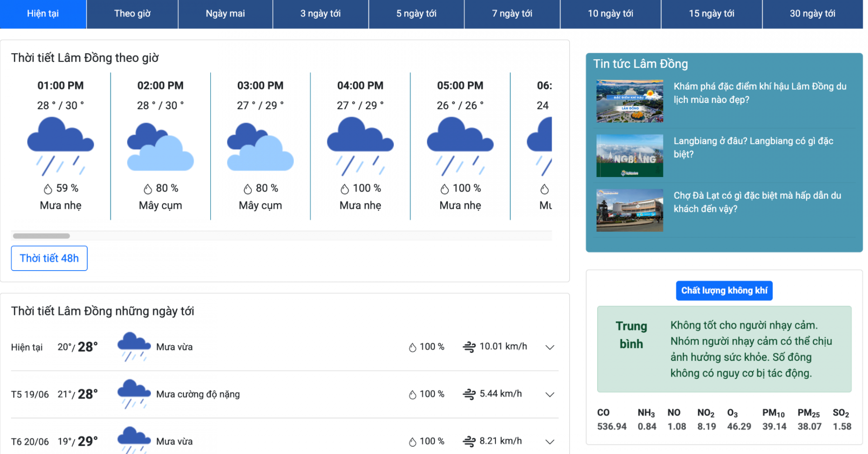Image resolution: width=868 pixels, height=454 pixels.
Task: Click the 03:00 PM cloudy icon
Action: click(x=260, y=147)
